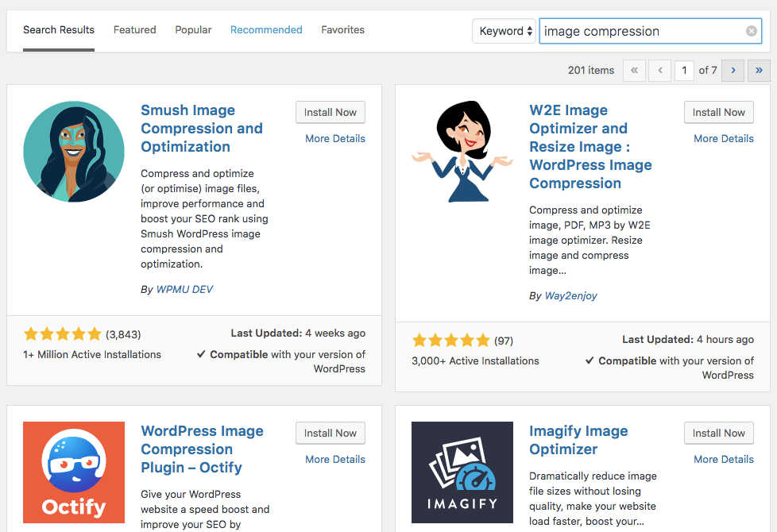Click the W2E plugin star rating

point(450,339)
